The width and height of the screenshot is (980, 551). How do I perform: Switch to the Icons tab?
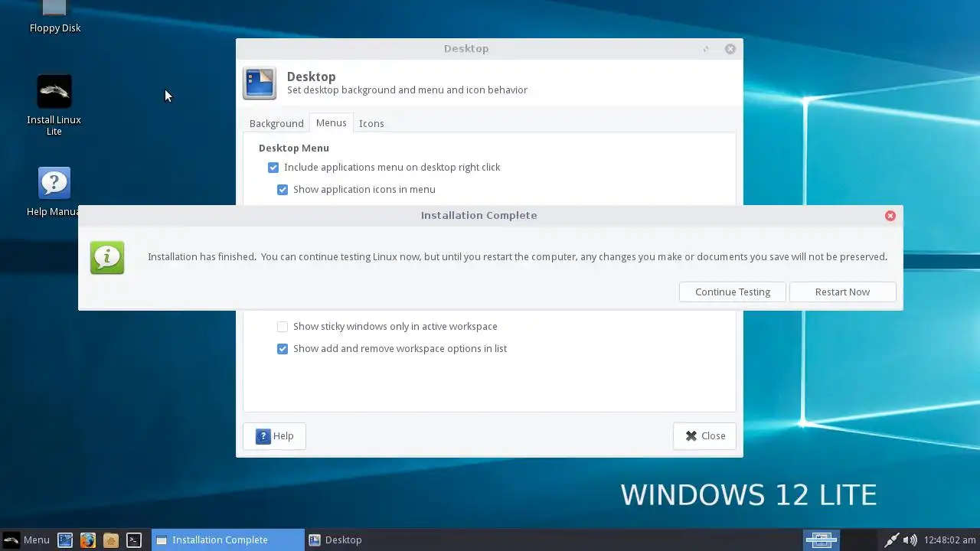[x=371, y=123]
